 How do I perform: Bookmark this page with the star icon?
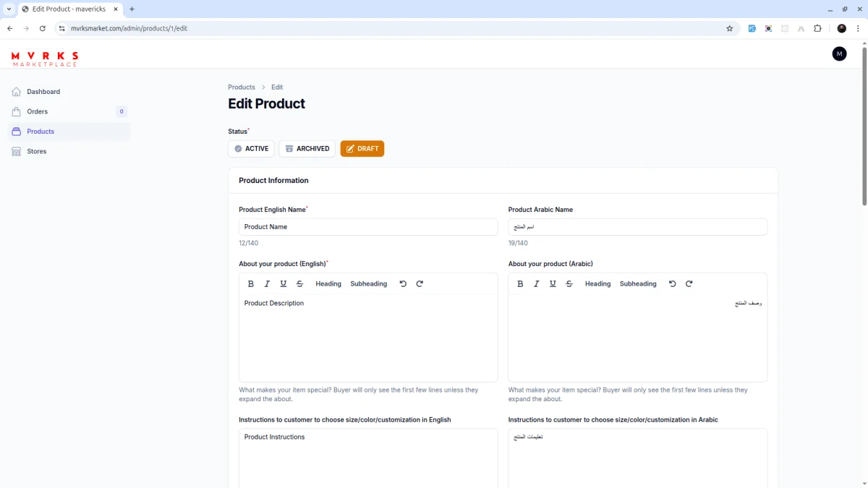coord(729,28)
